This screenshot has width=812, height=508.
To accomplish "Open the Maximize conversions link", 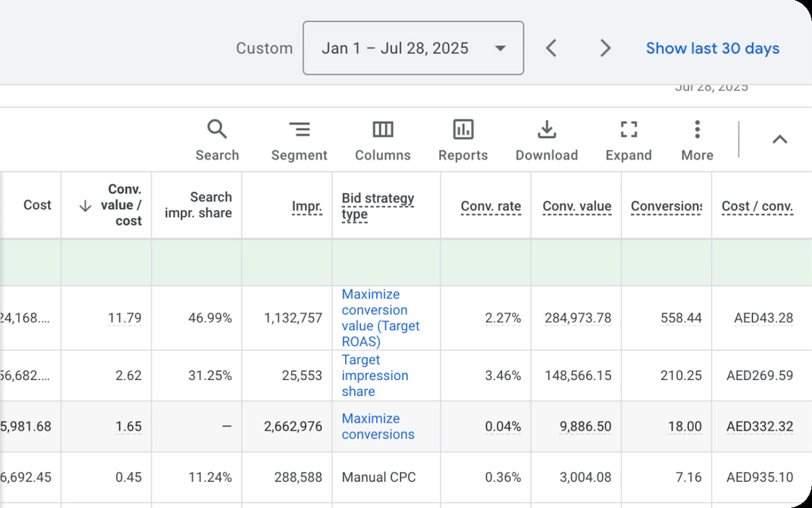I will [x=378, y=427].
